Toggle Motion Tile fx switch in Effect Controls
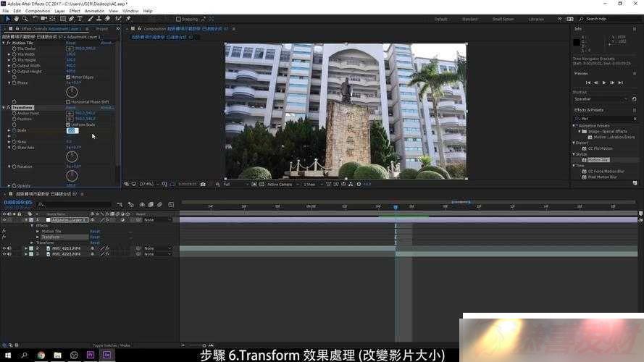644x362 pixels. [8, 43]
